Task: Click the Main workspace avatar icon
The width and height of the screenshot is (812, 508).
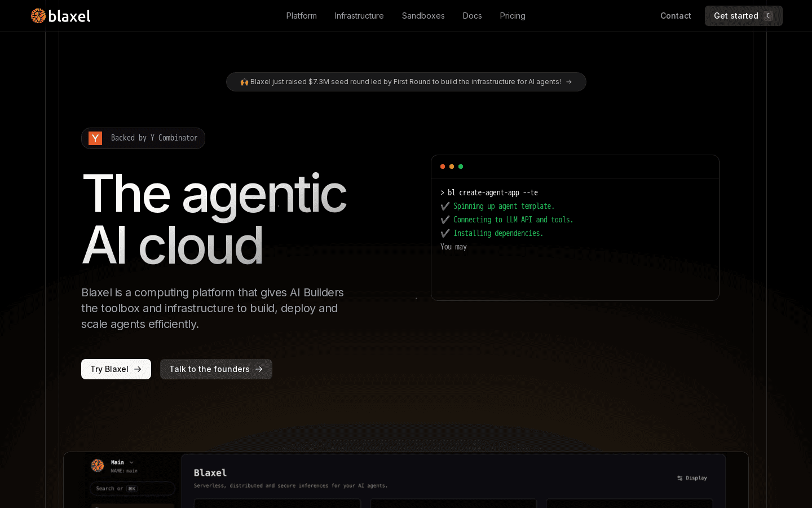Action: (97, 466)
